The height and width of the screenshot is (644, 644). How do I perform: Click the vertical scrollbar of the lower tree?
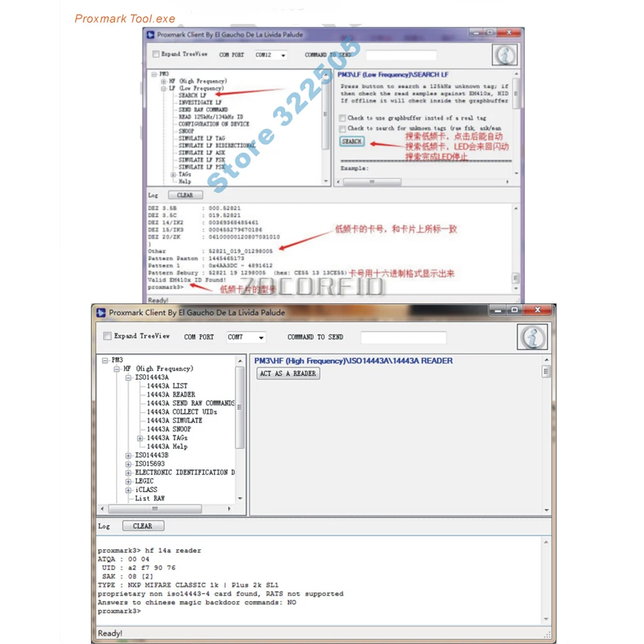[240, 408]
